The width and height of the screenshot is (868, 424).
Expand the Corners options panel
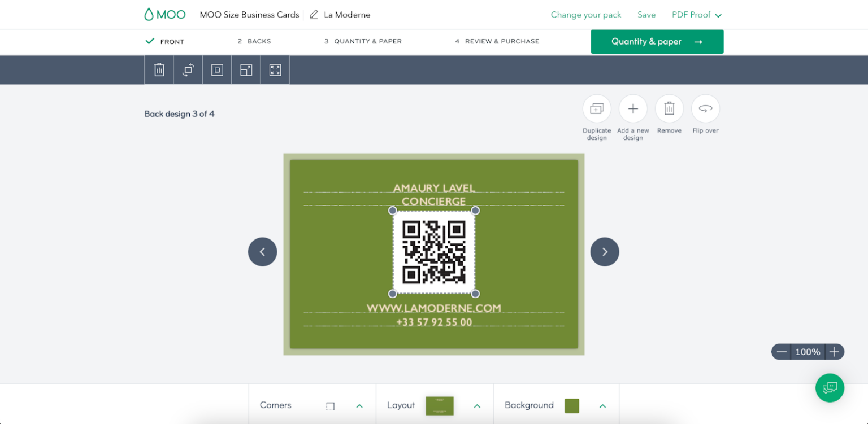click(x=359, y=406)
